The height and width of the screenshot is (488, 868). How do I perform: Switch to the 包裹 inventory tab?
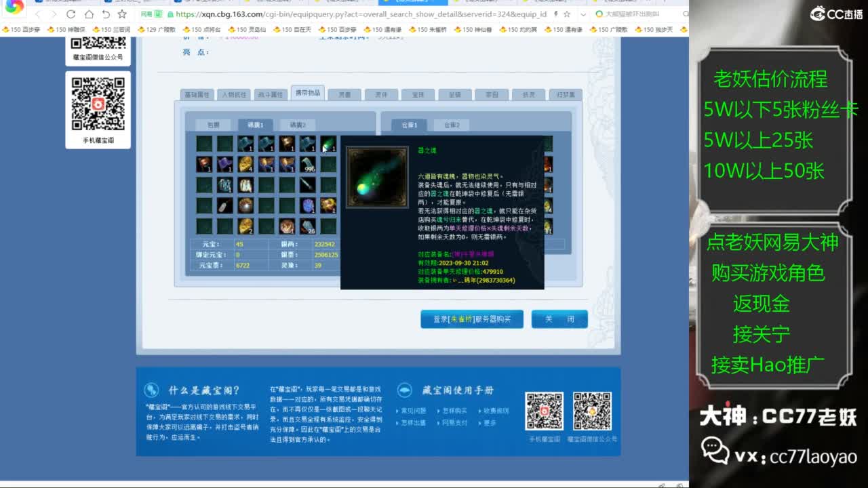212,125
